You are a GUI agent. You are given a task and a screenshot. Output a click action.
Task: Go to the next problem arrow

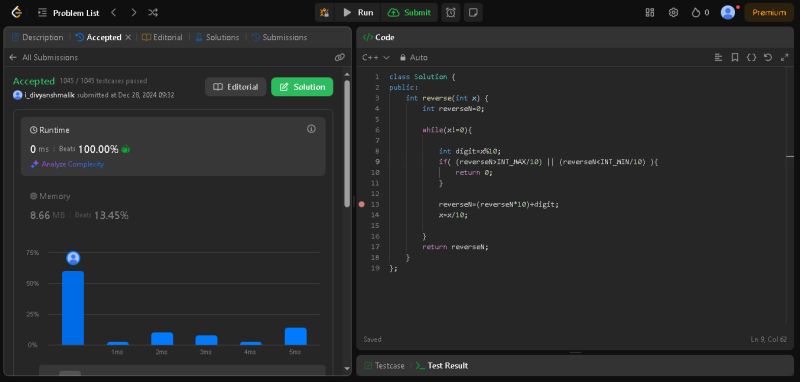(133, 13)
